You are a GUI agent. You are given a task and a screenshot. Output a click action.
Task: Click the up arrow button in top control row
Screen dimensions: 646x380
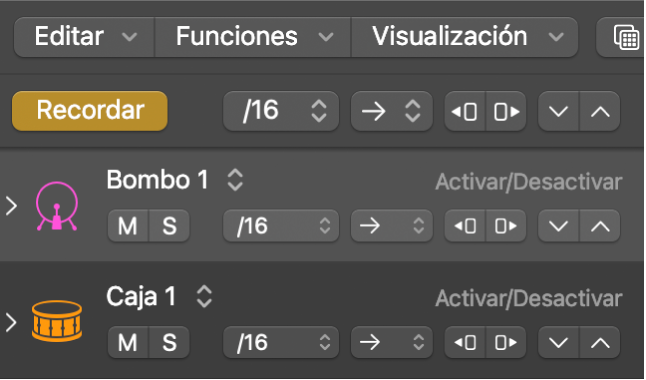click(x=600, y=111)
